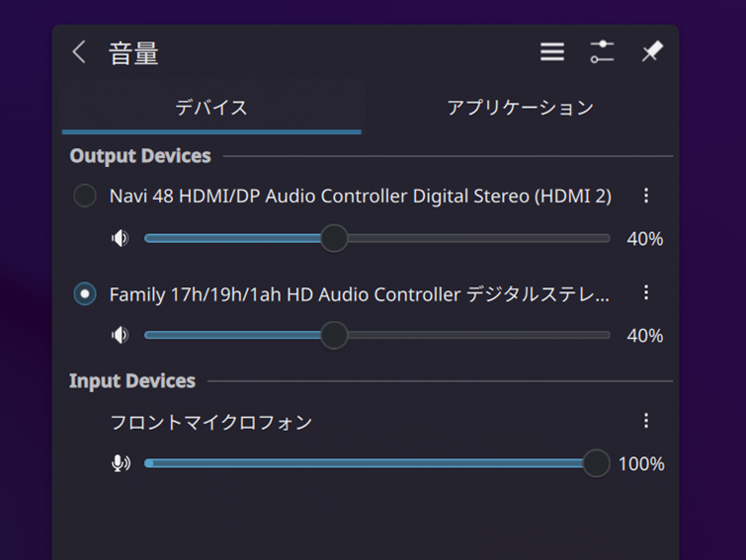Screen dimensions: 746x560
Task: Click the Family 17h/19h/1ah volume slider handle
Action: click(x=335, y=335)
